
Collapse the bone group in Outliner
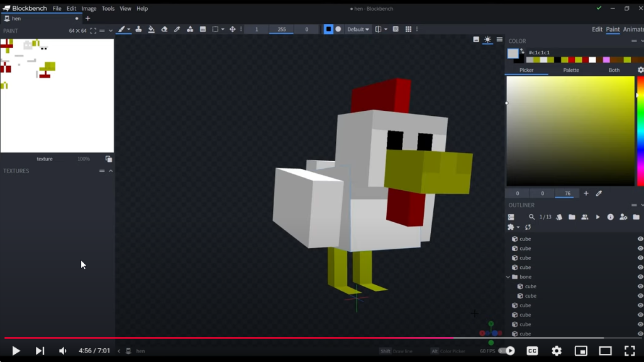click(508, 277)
